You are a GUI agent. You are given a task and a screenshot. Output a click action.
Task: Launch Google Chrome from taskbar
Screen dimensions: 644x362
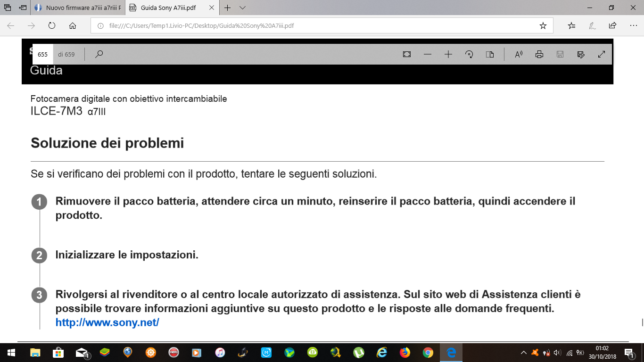click(x=428, y=352)
